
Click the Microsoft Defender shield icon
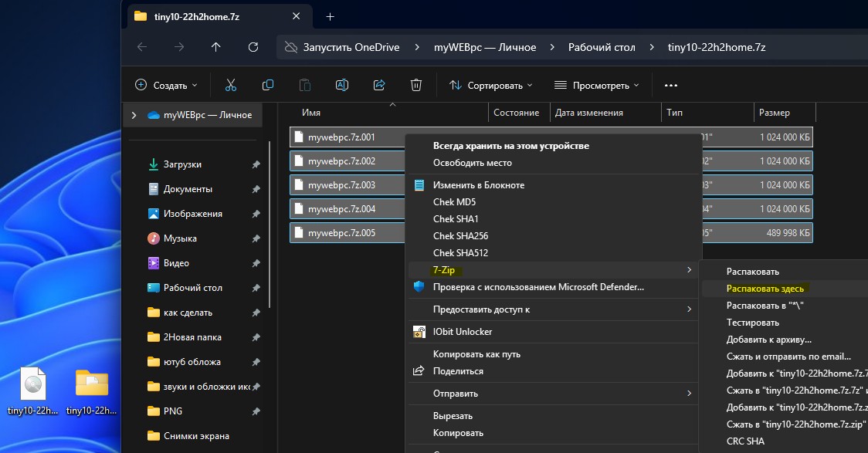[x=419, y=286]
